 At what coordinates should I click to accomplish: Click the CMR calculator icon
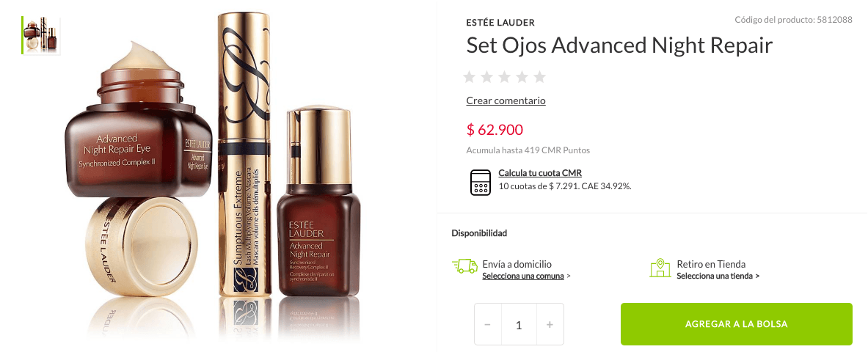(x=481, y=183)
